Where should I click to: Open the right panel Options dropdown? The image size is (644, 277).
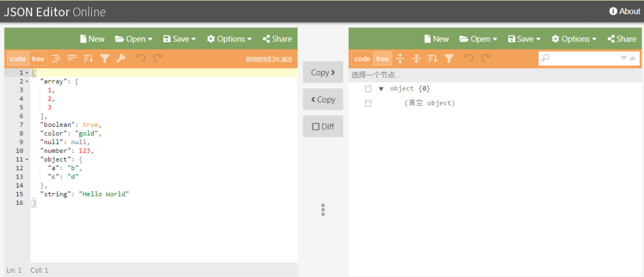pos(574,39)
